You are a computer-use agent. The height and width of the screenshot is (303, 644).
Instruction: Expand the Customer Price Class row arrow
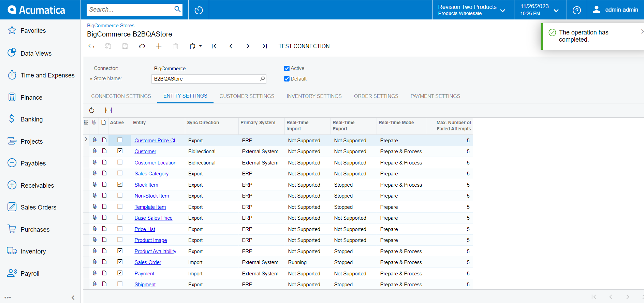point(86,139)
